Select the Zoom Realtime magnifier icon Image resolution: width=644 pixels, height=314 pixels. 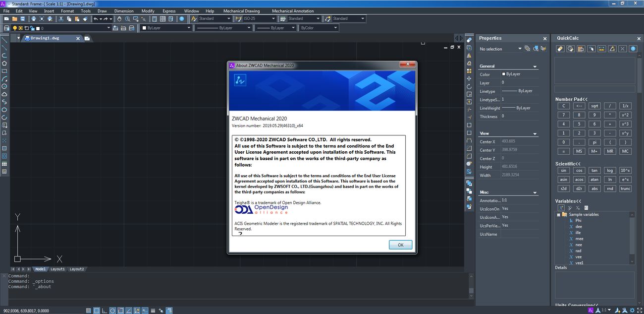127,19
